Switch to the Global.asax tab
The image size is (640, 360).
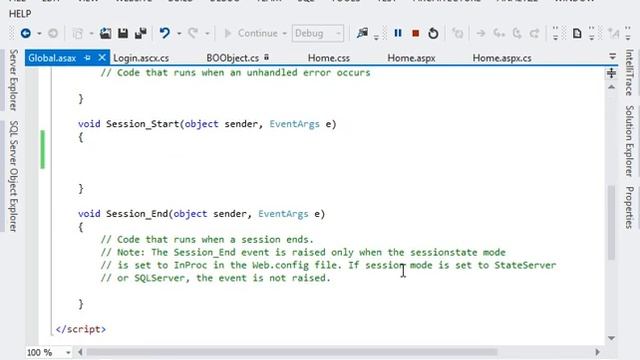[x=52, y=58]
